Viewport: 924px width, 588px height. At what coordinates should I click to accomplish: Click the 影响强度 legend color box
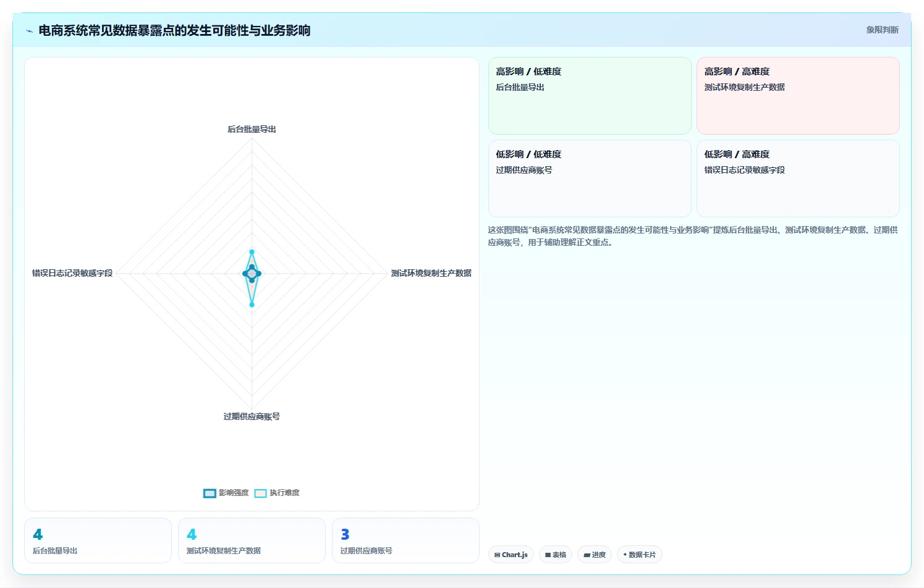tap(210, 493)
